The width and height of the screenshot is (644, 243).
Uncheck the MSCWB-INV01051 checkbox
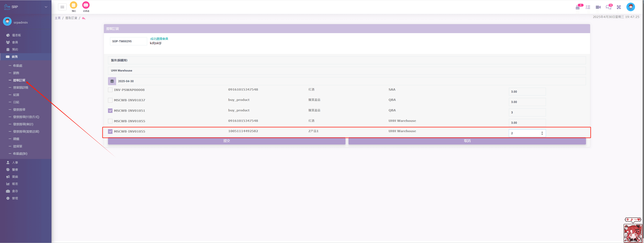click(x=110, y=110)
